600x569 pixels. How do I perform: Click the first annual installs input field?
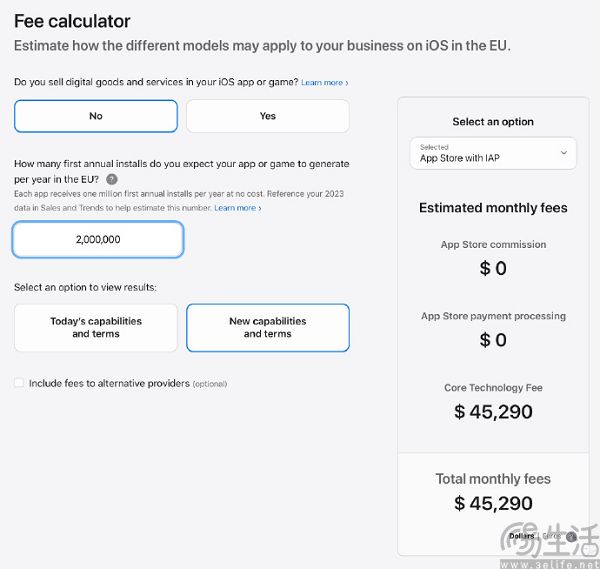coord(98,240)
